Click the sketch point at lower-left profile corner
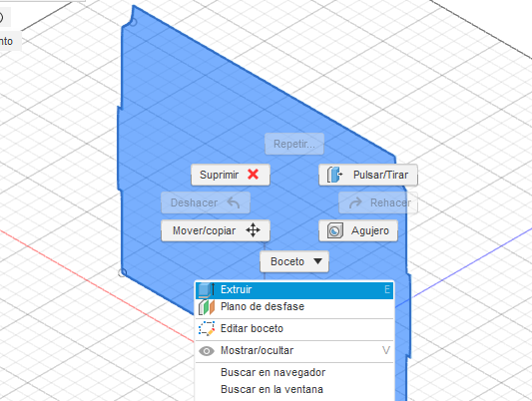532x401 pixels. pos(122,272)
